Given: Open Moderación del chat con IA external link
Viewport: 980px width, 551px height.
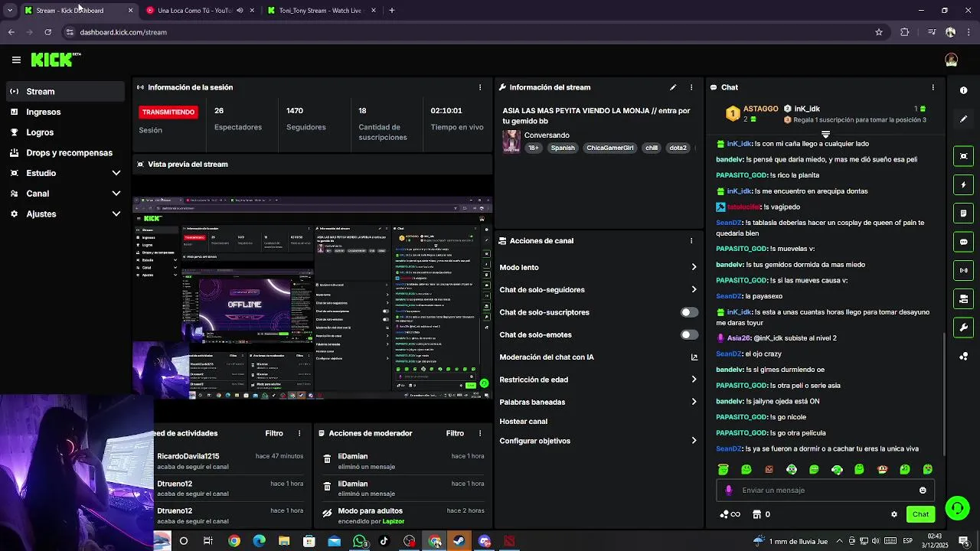Looking at the screenshot, I should click(694, 357).
